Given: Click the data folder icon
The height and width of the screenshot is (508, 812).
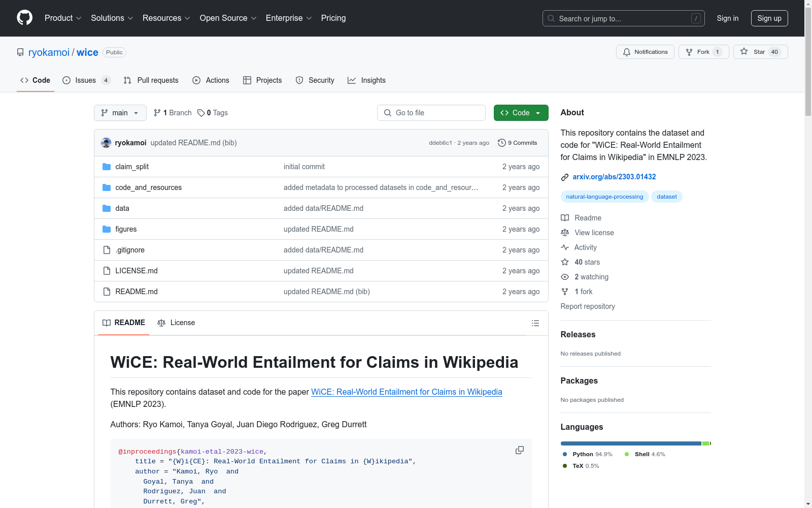Looking at the screenshot, I should tap(107, 208).
